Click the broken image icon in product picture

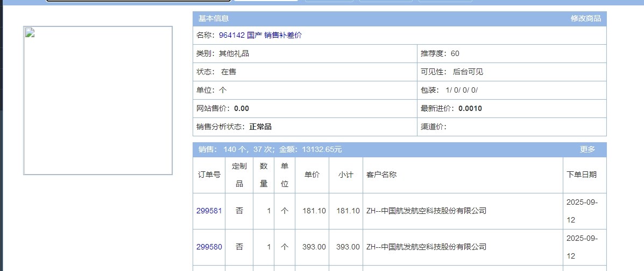pos(30,33)
